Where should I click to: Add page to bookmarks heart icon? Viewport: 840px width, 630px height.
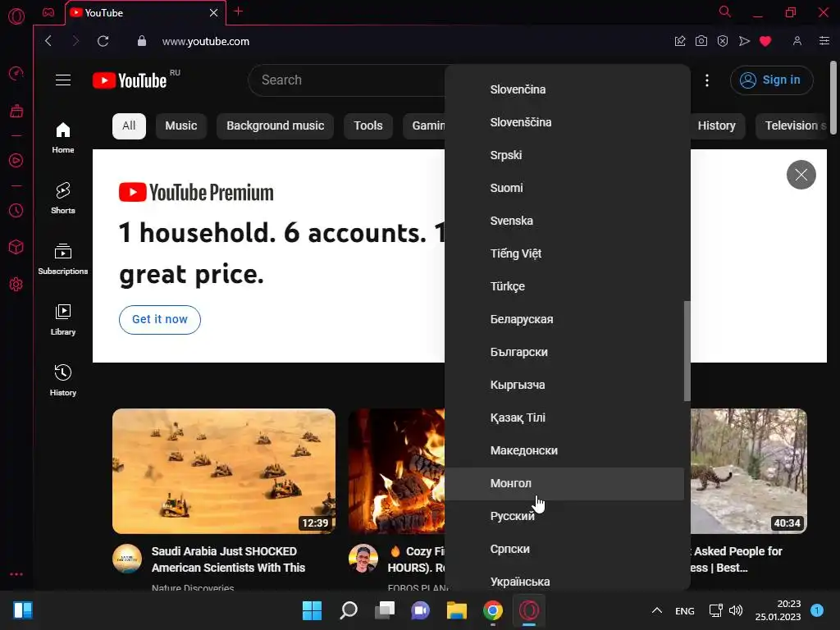765,41
